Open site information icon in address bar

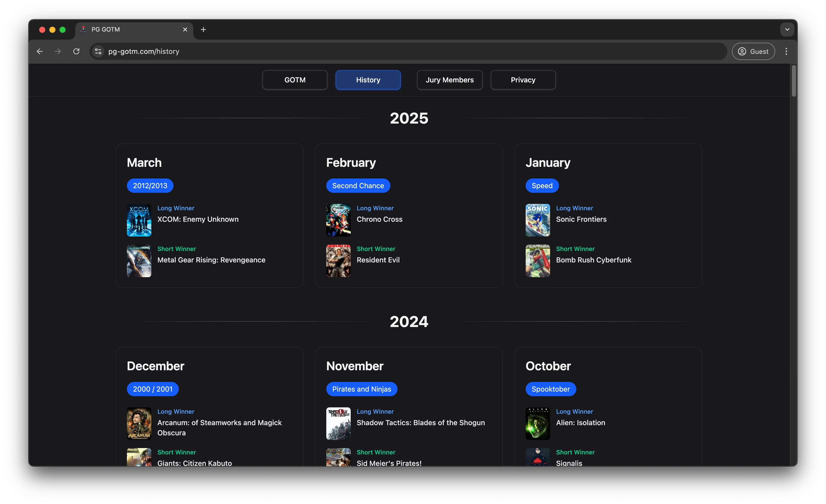click(x=98, y=51)
